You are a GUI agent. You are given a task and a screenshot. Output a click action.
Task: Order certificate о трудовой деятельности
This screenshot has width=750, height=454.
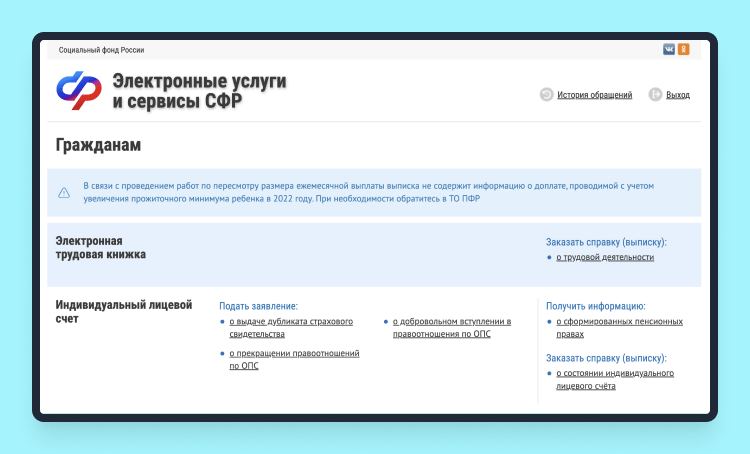[x=605, y=257]
